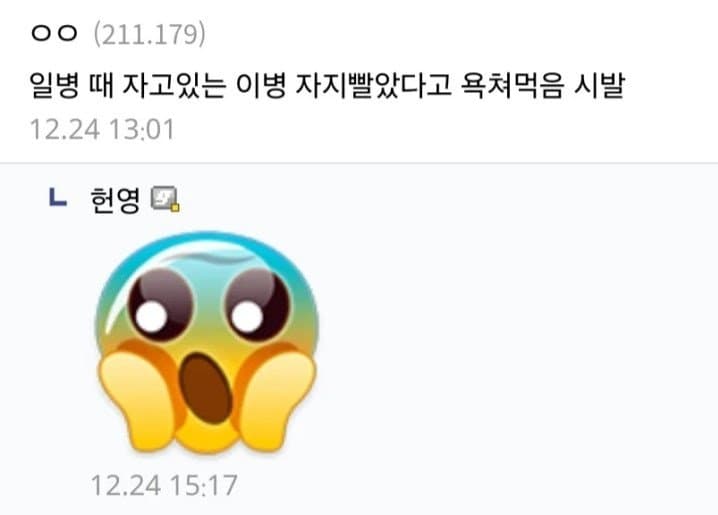Select the first comment's text body

(x=327, y=85)
